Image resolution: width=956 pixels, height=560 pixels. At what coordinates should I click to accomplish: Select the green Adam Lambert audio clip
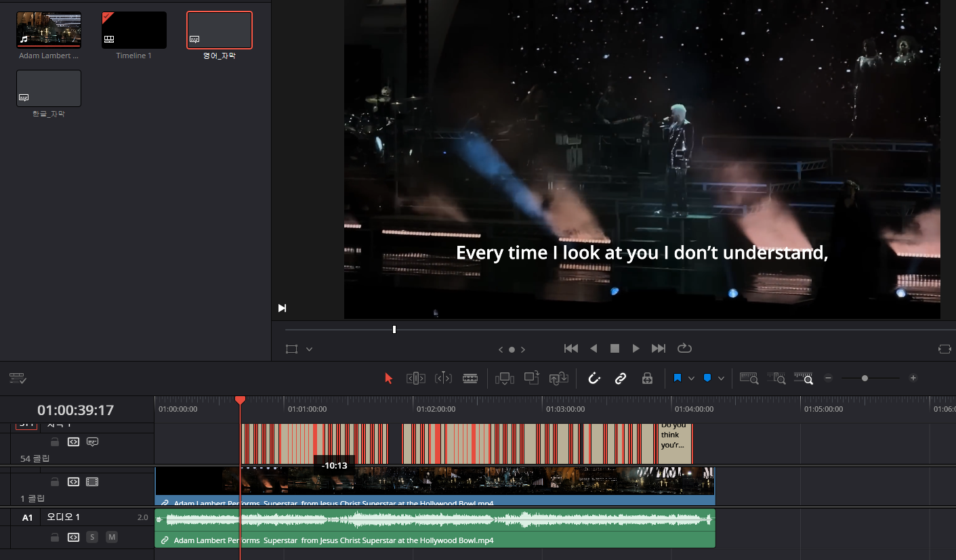pos(435,528)
